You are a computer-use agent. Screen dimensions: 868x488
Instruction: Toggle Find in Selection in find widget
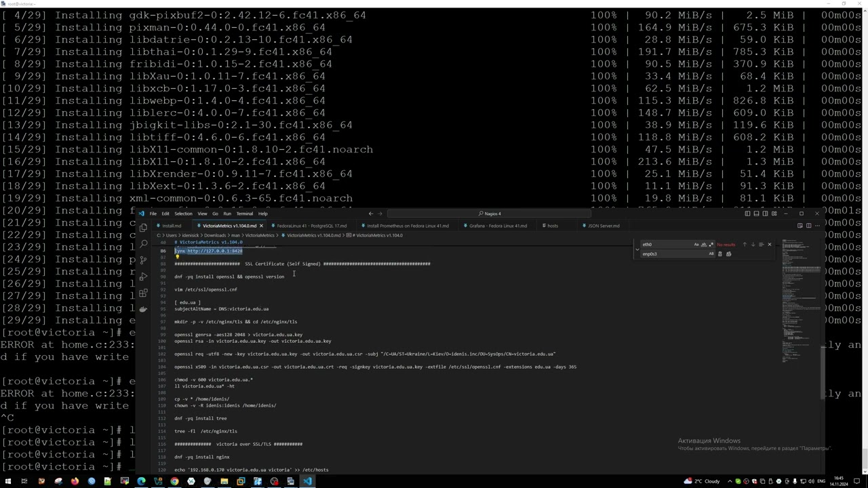762,245
